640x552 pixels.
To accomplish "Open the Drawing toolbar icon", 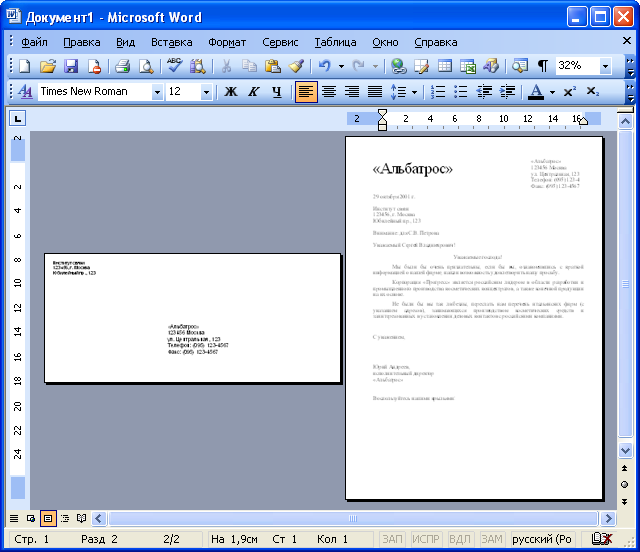I will 491,66.
